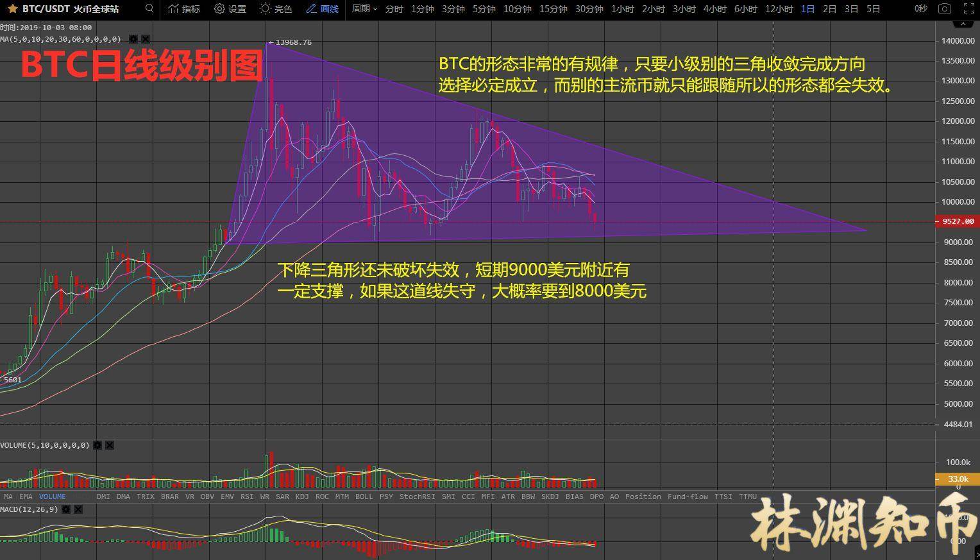Select the TTMU indicator
980x560 pixels.
click(747, 496)
